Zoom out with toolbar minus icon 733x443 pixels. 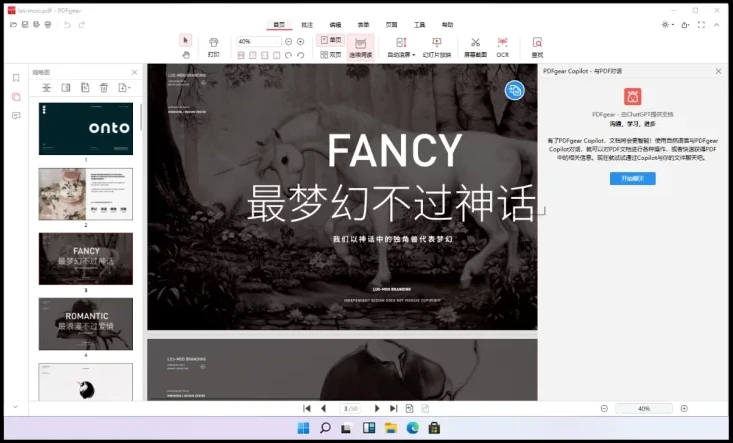pyautogui.click(x=288, y=42)
